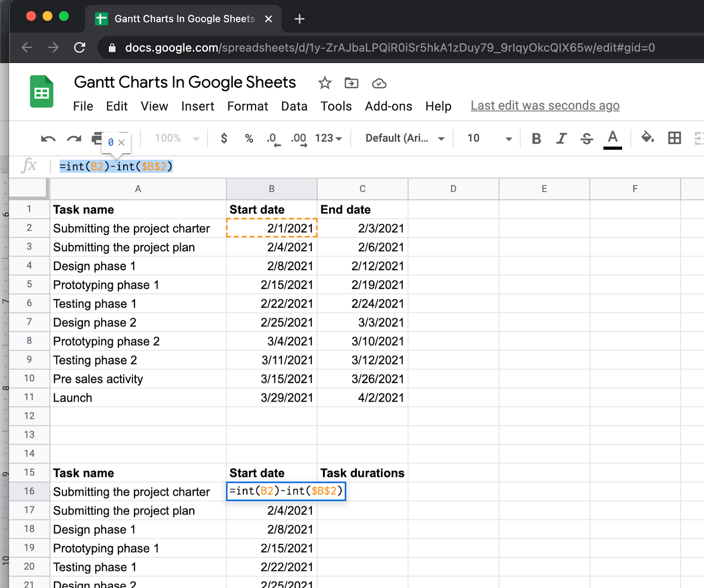Click the undo arrow icon
The width and height of the screenshot is (704, 588).
point(48,139)
